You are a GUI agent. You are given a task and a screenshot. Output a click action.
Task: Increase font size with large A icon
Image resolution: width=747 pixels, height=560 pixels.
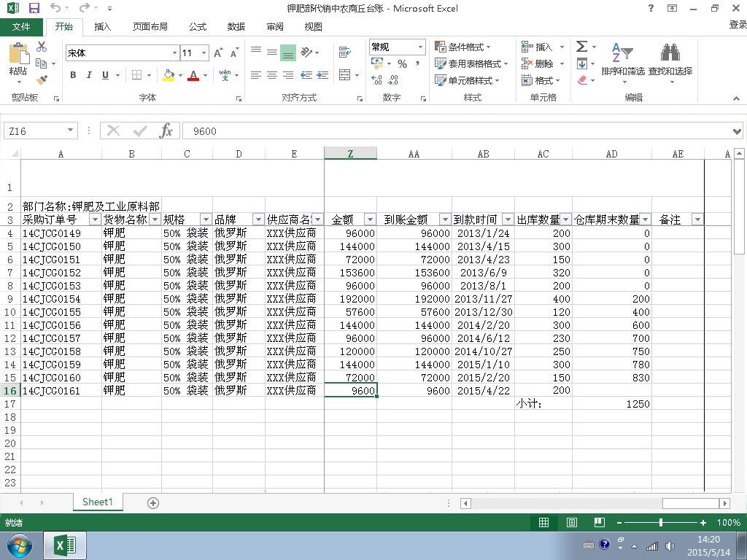click(x=218, y=52)
